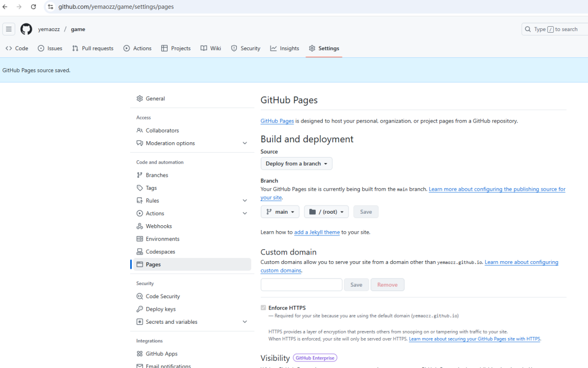
Task: Click the branch Save button
Action: click(366, 212)
